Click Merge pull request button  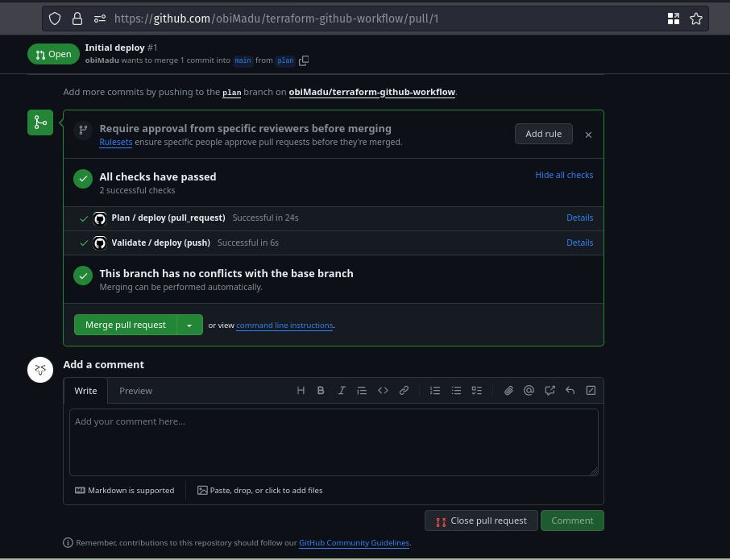126,325
